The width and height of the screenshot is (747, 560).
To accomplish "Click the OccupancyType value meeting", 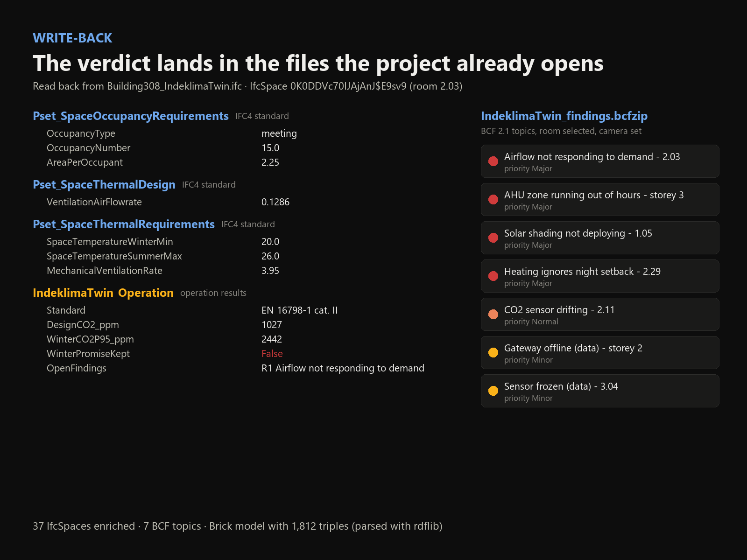I will click(x=279, y=133).
